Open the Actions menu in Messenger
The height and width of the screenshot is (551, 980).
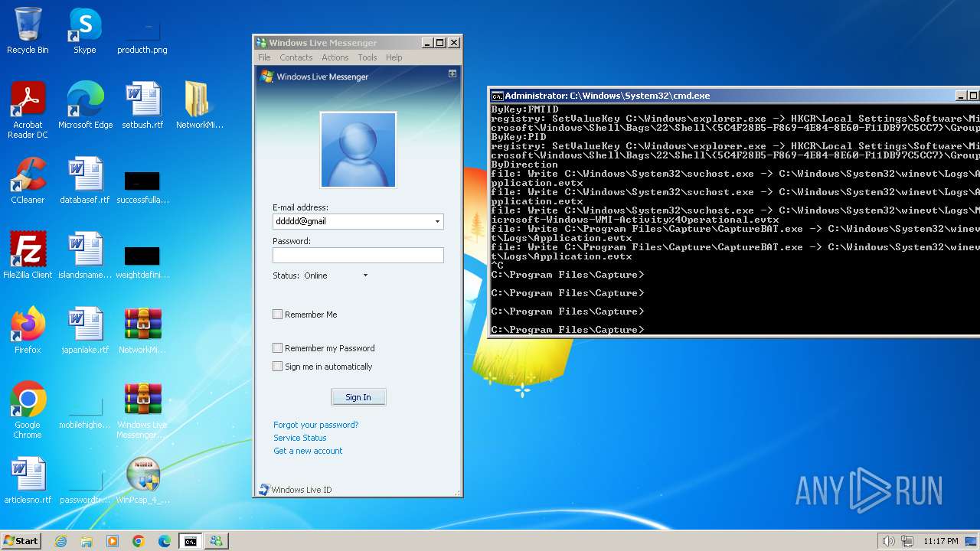tap(335, 57)
